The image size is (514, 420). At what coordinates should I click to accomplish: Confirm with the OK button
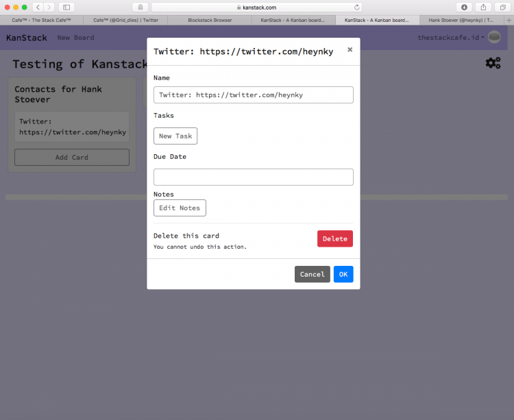[343, 274]
